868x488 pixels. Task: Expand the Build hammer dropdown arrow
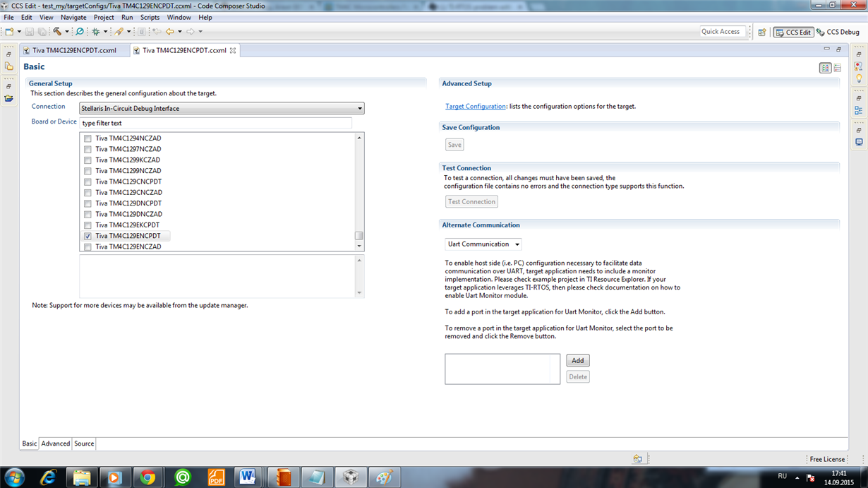click(67, 32)
